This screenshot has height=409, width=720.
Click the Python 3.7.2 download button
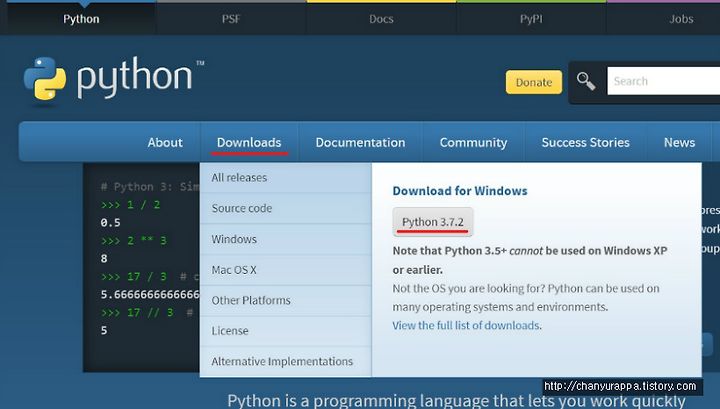click(x=433, y=222)
